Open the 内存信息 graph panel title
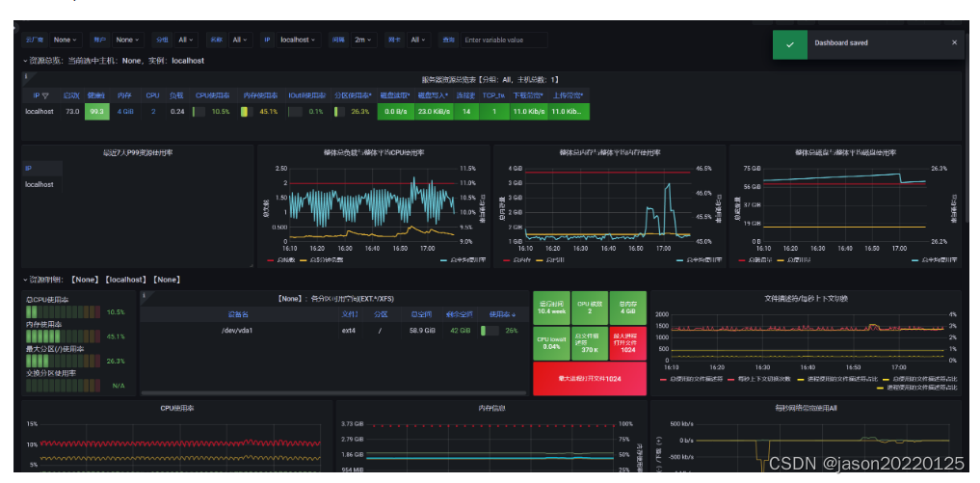 coord(490,408)
